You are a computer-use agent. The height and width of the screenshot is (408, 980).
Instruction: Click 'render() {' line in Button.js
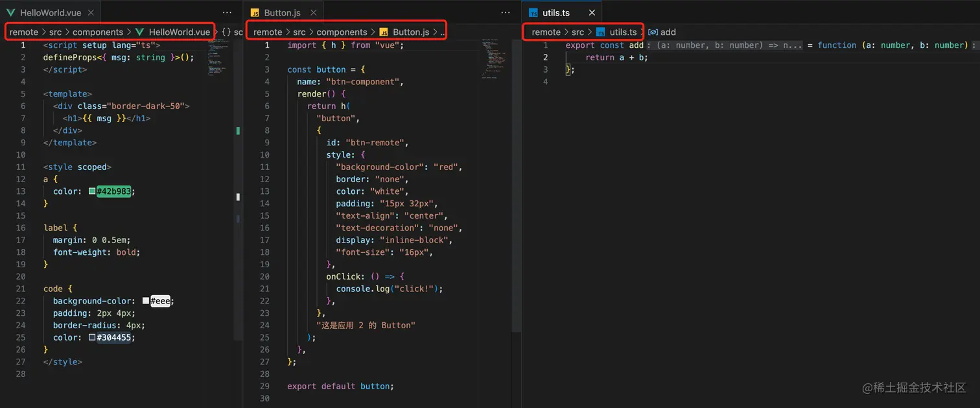pyautogui.click(x=321, y=94)
